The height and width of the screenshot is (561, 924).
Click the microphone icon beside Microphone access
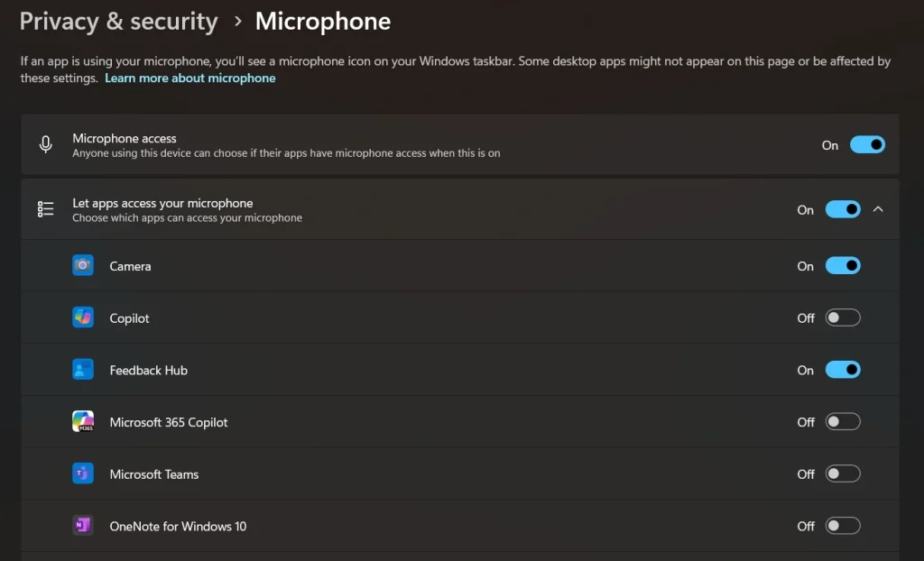pos(46,145)
